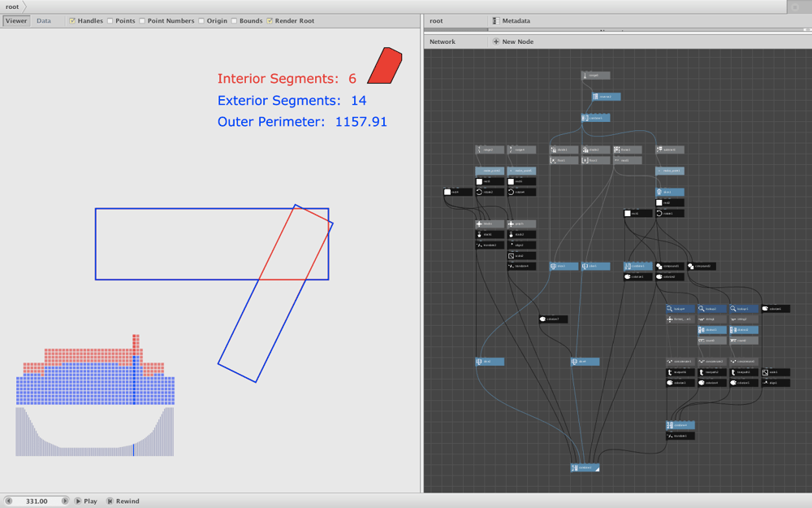This screenshot has width=812, height=508.
Task: Select the rotate1 node
Action: (670, 213)
